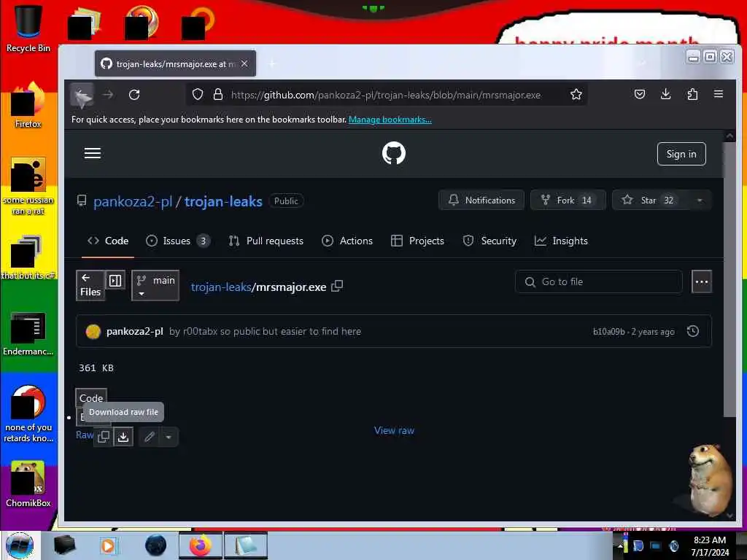Click the Public badge
Screen dimensions: 747x560
(286, 201)
